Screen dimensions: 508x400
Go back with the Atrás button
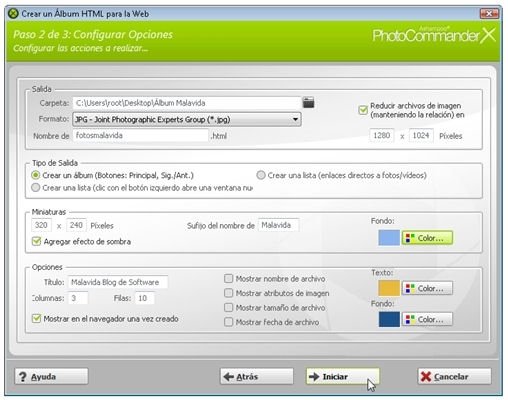point(257,377)
